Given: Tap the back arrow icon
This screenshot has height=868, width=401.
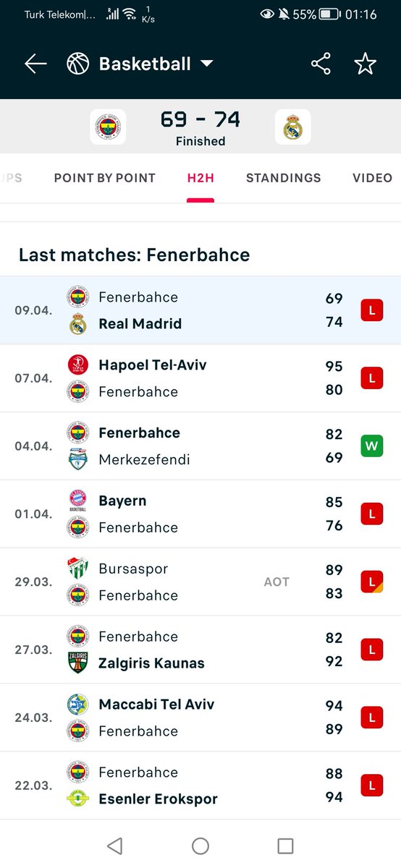Looking at the screenshot, I should (35, 64).
